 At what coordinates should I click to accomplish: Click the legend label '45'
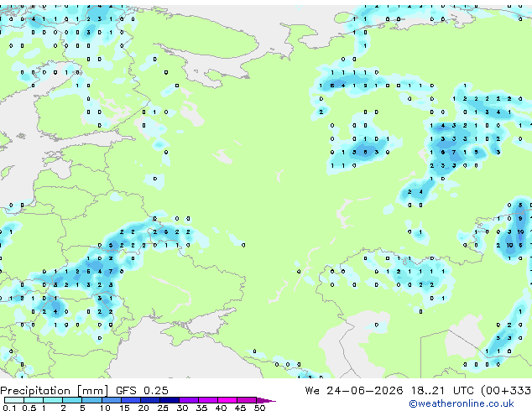[240, 408]
